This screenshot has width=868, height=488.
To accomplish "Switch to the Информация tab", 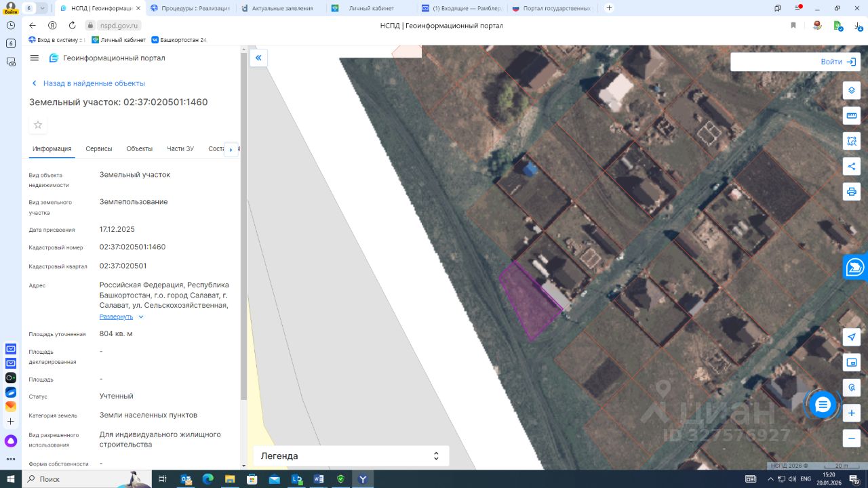I will point(52,149).
